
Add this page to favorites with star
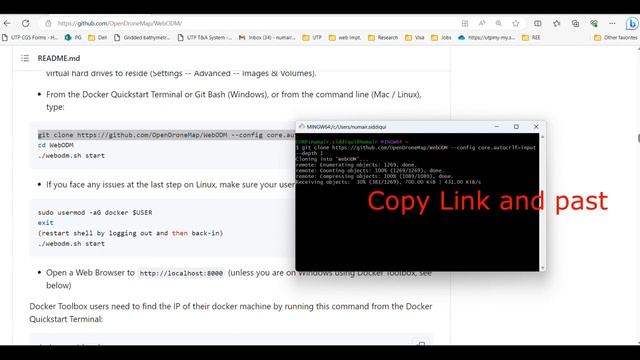(x=516, y=23)
